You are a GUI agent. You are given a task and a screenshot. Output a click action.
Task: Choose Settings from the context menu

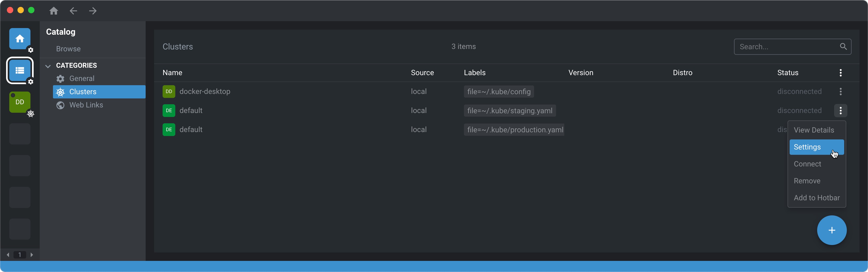pyautogui.click(x=807, y=147)
